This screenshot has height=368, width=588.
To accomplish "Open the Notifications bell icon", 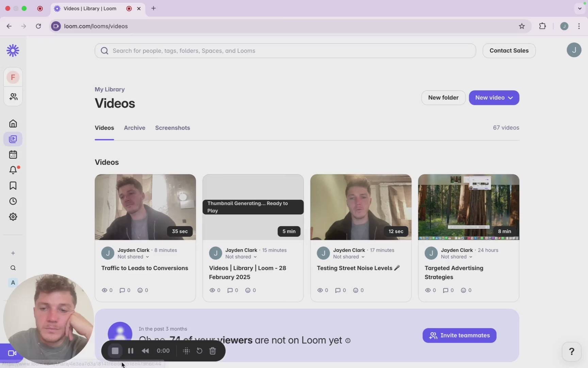I will point(13,170).
